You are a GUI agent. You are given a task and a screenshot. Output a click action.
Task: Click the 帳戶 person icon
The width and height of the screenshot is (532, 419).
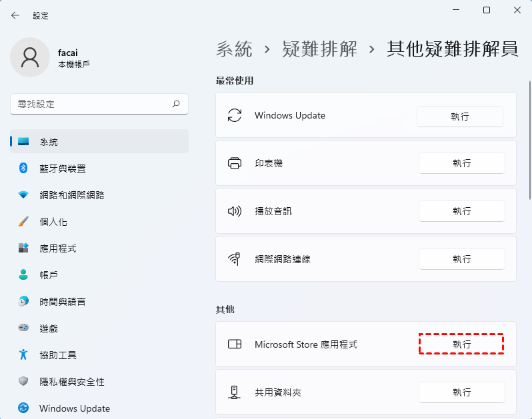coord(23,274)
